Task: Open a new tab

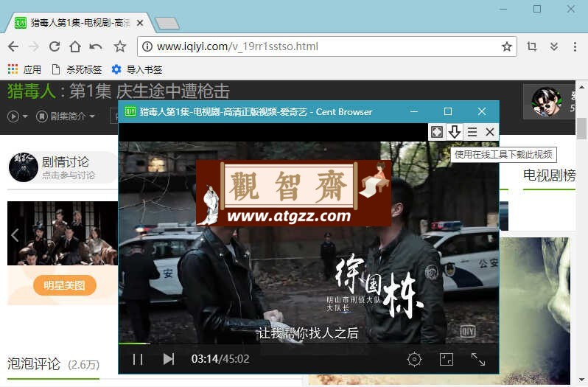Action: pyautogui.click(x=167, y=24)
